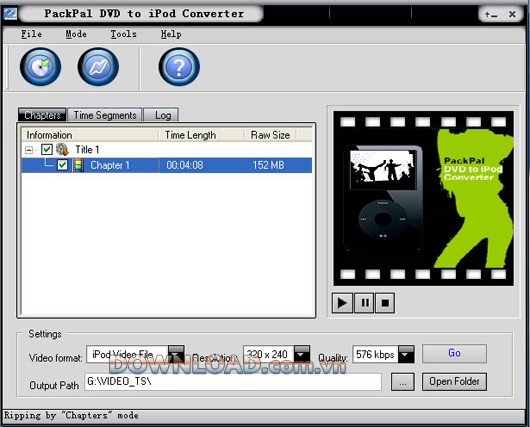Open the Tools menu

click(x=124, y=34)
